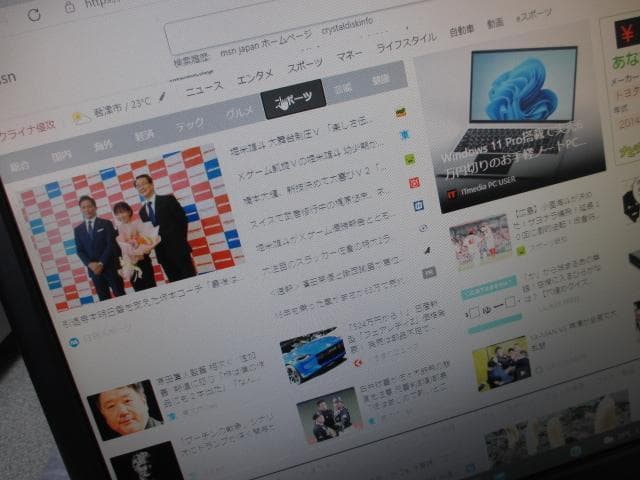Open the blue sports car thumbnail
Viewport: 640px width, 480px height.
[314, 355]
